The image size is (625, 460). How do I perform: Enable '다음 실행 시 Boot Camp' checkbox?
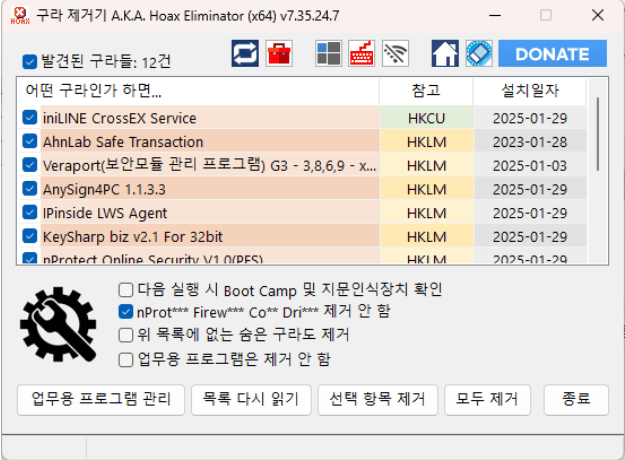126,290
